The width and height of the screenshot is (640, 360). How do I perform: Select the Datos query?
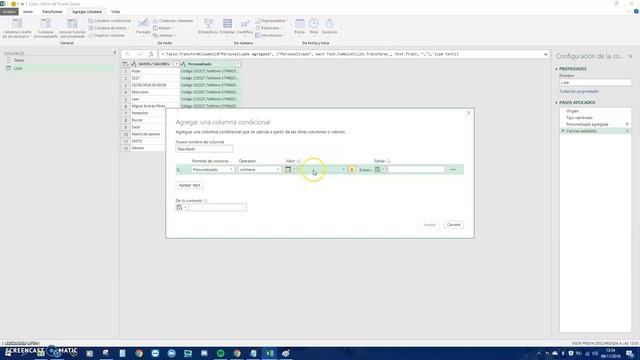[19, 60]
